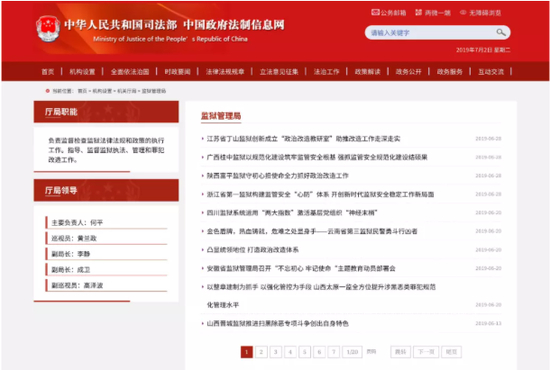The height and width of the screenshot is (370, 550).
Task: Open the 四川监狱系统 article
Action: (x=292, y=213)
